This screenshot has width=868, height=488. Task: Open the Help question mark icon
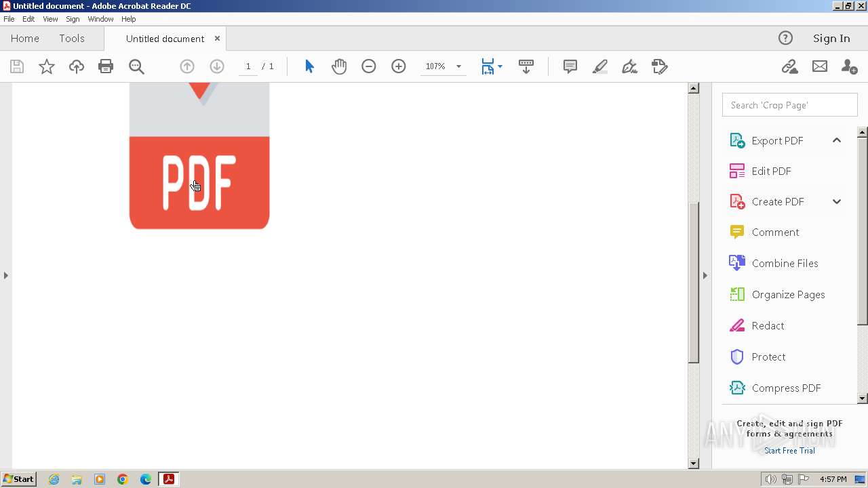(x=785, y=38)
